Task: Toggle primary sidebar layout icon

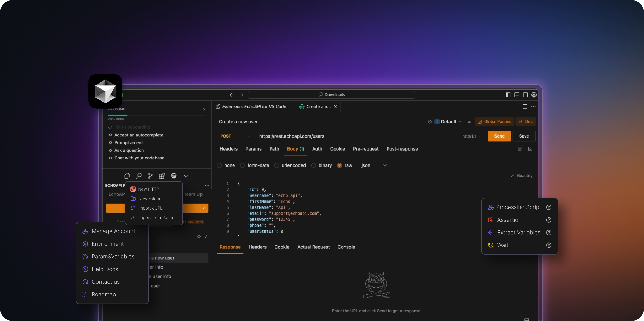Action: [508, 95]
